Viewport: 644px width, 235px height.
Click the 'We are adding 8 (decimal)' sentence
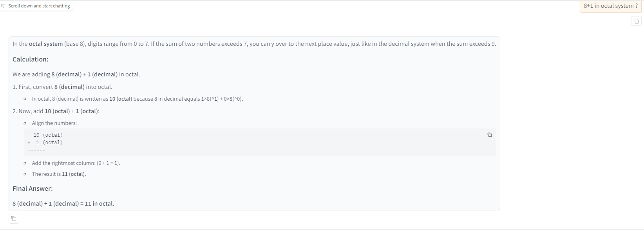coord(76,74)
